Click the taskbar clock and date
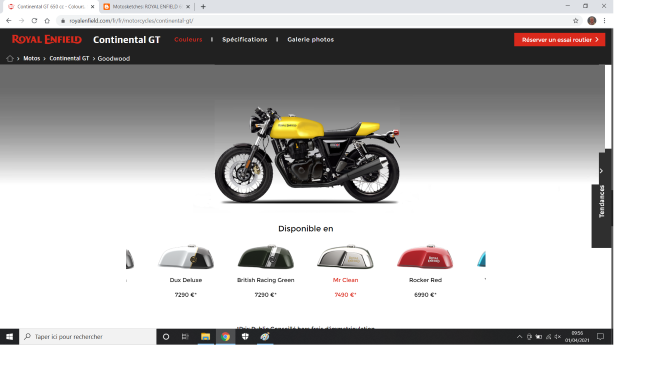This screenshot has height=374, width=666. tap(577, 337)
